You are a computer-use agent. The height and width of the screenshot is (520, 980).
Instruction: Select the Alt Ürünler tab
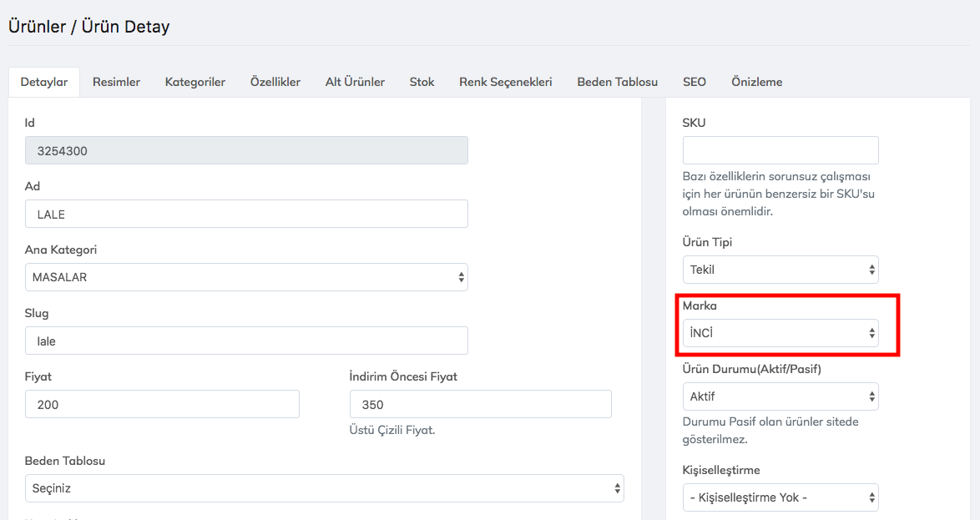[355, 82]
